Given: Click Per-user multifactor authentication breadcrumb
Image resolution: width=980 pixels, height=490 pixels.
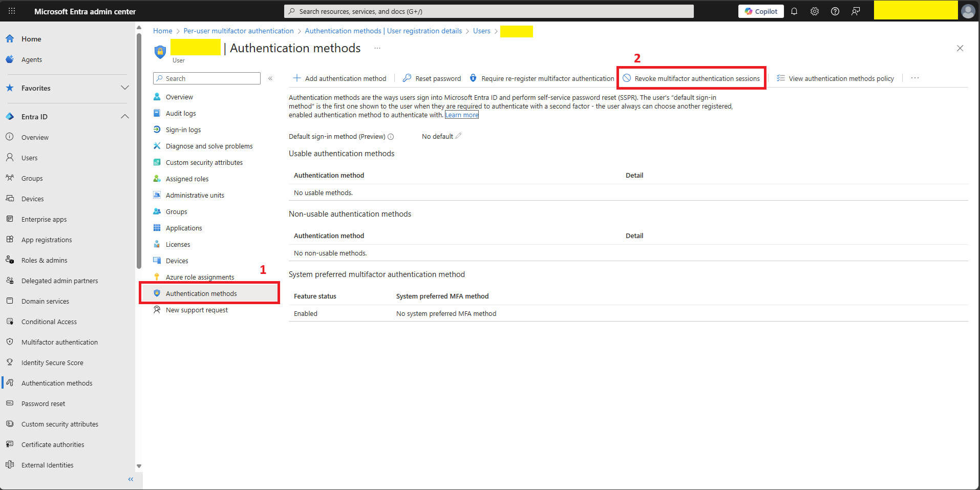Looking at the screenshot, I should tap(239, 31).
